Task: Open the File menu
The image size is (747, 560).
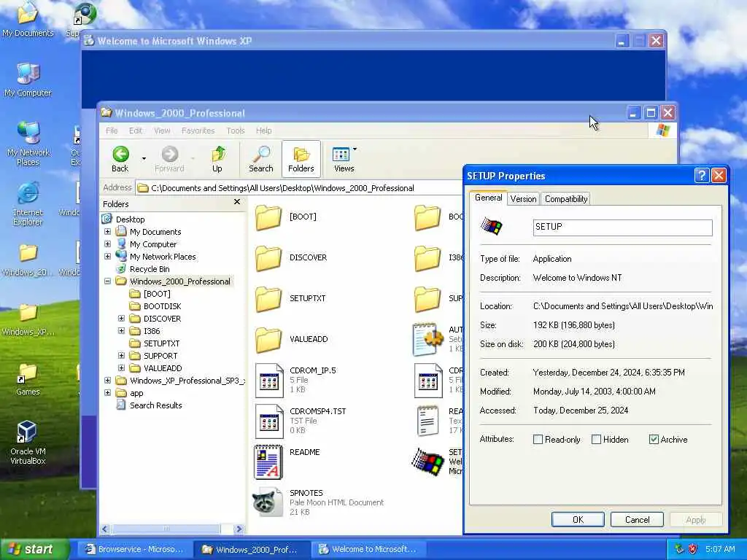Action: pyautogui.click(x=112, y=131)
